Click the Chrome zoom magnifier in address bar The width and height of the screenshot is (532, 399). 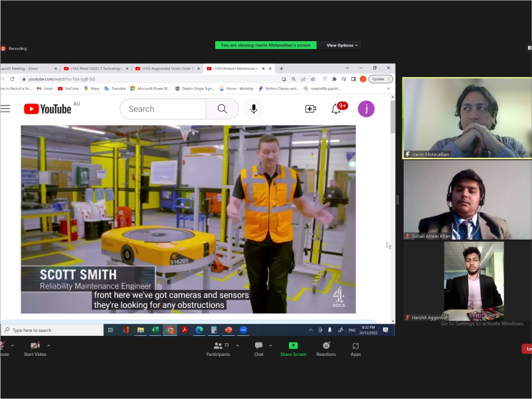(294, 79)
